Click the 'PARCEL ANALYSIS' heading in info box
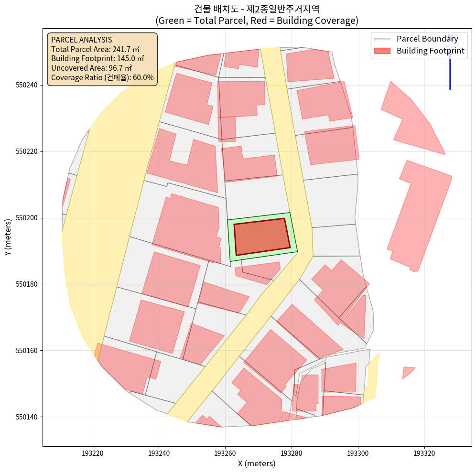 81,40
